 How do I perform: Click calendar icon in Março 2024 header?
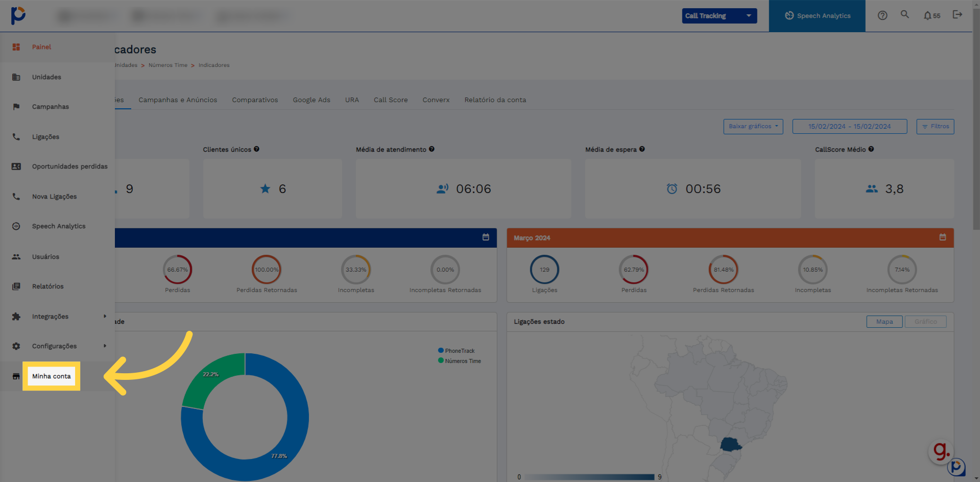click(x=943, y=237)
